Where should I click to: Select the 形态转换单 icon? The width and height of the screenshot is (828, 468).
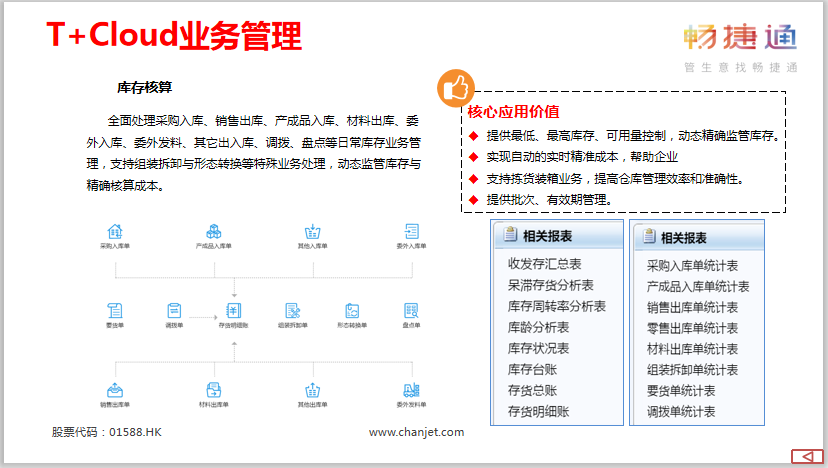tap(352, 311)
